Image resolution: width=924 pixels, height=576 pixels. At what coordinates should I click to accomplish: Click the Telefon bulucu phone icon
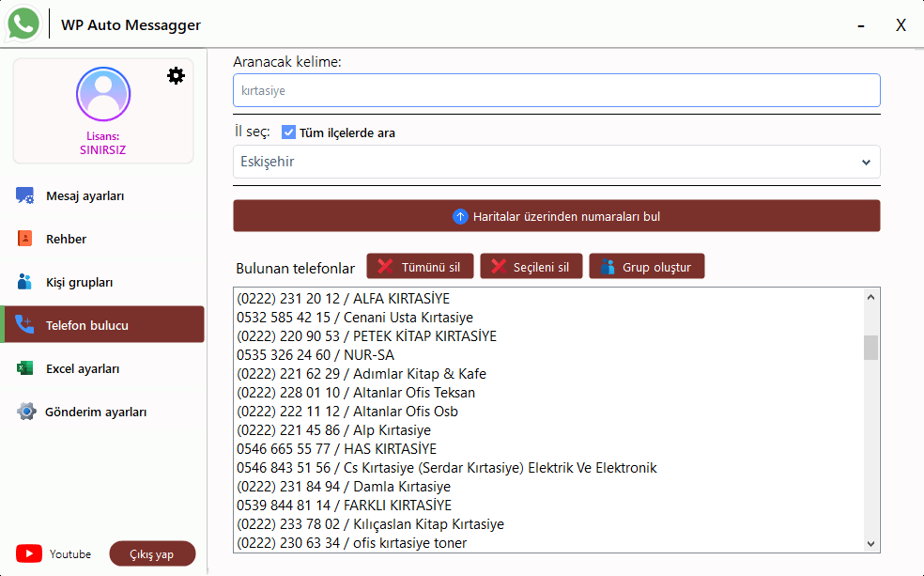(24, 325)
